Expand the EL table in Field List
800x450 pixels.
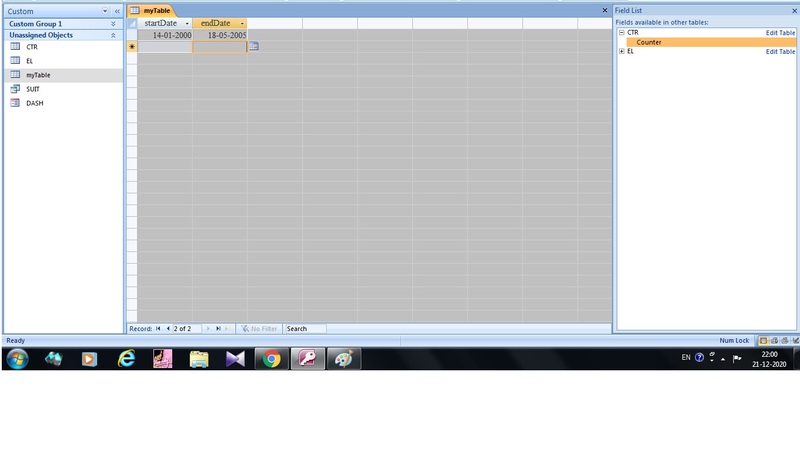pos(621,51)
